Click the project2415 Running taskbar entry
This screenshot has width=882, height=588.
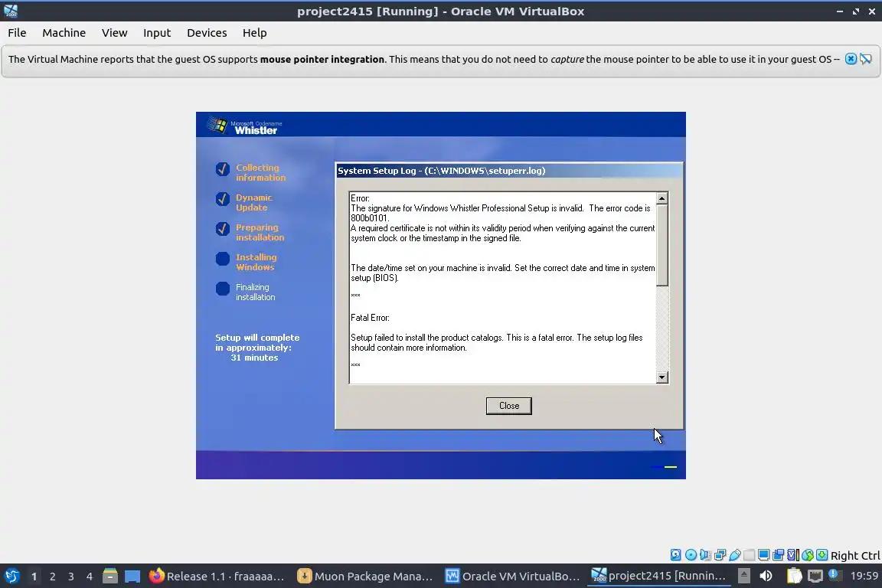(x=658, y=576)
